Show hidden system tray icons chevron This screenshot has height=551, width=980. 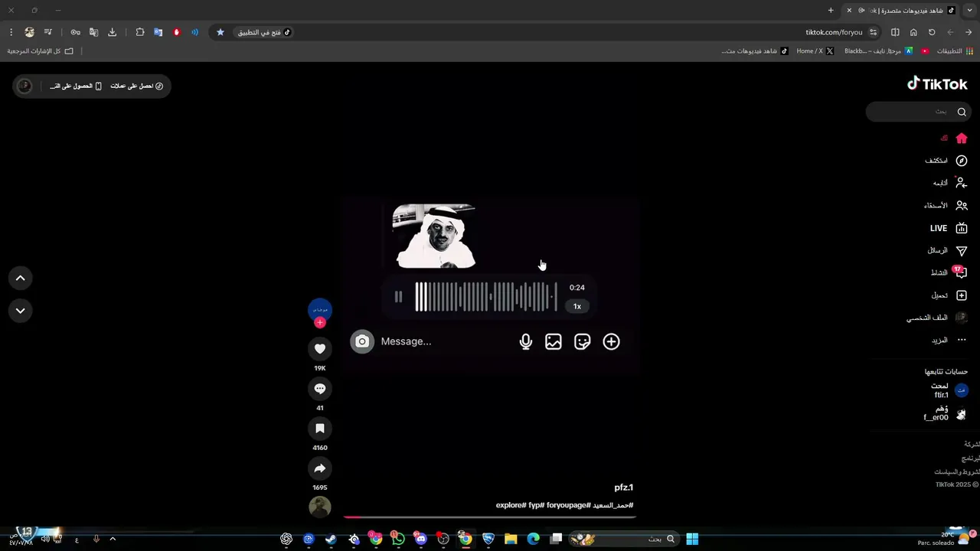coord(113,539)
